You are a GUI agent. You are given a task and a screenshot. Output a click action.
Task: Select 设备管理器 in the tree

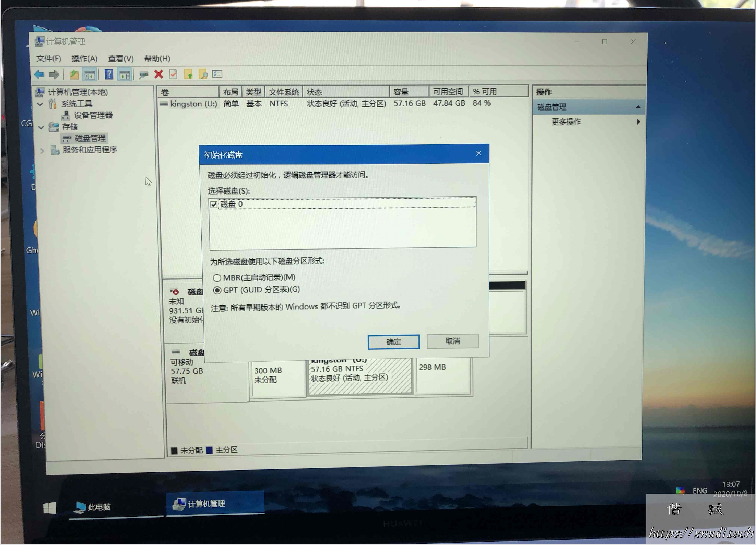[x=93, y=115]
